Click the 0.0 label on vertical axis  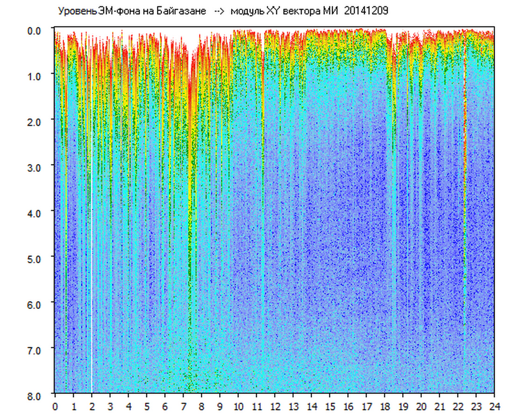[x=35, y=30]
